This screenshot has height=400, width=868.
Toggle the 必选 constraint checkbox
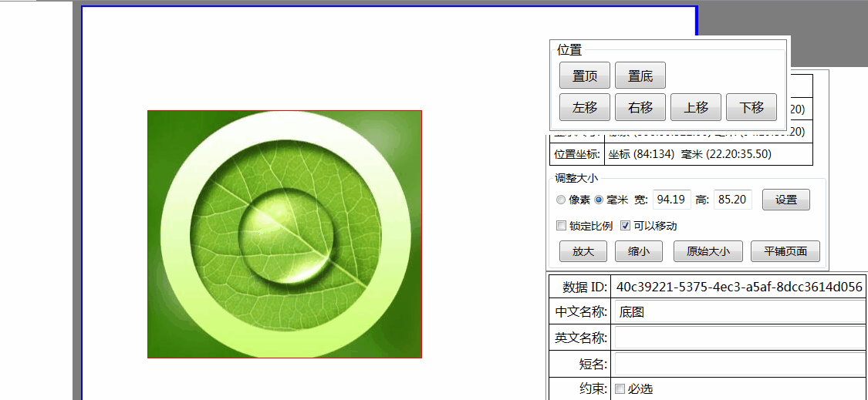pos(620,389)
